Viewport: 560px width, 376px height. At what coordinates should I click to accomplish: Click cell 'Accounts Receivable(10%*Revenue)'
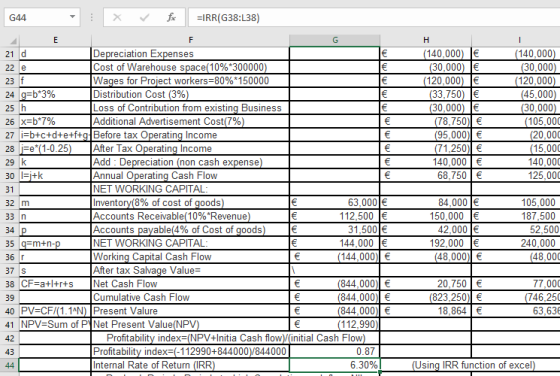[190, 216]
